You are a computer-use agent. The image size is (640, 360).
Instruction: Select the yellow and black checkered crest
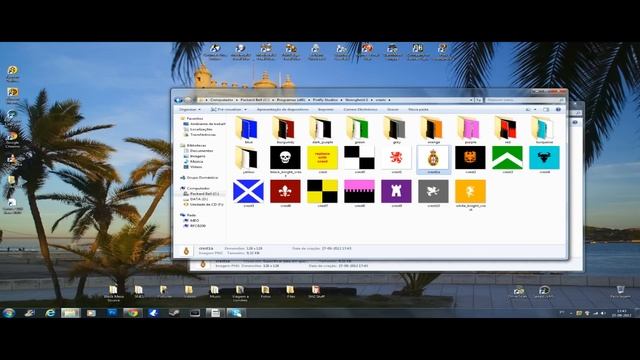(322, 191)
